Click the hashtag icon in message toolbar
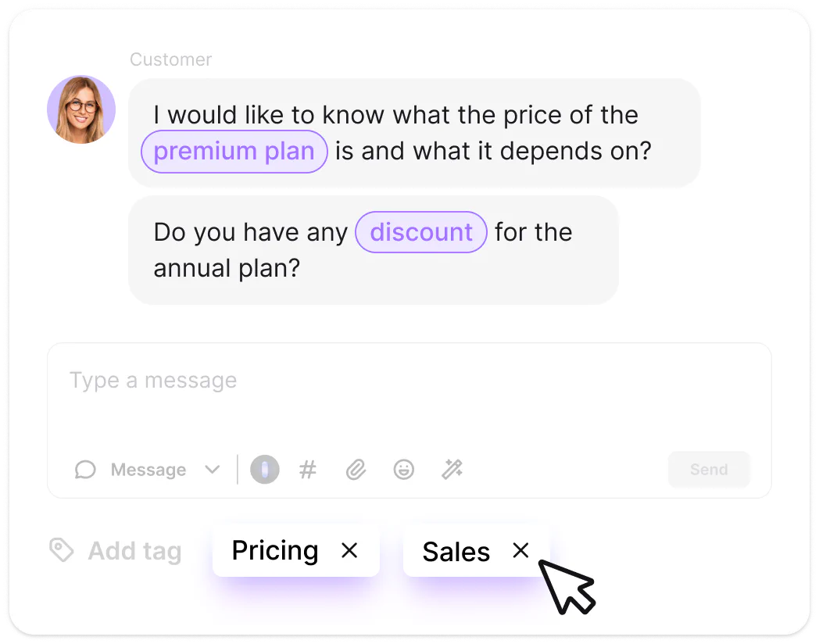Screen dimensions: 819x644 308,470
